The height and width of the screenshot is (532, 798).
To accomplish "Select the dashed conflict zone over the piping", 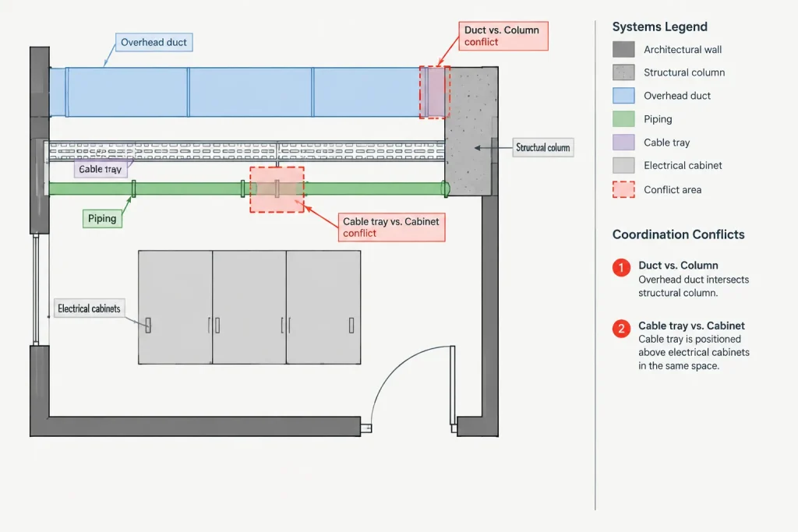I will 277,190.
